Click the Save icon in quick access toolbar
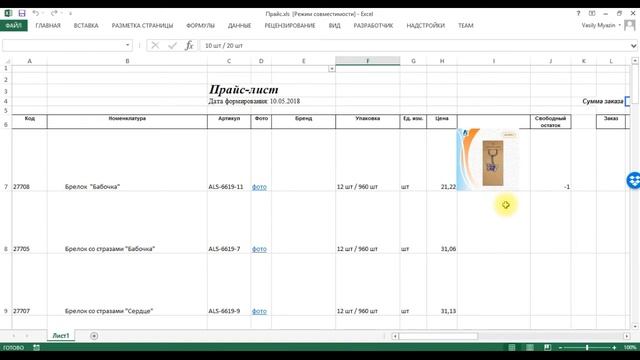 point(22,13)
